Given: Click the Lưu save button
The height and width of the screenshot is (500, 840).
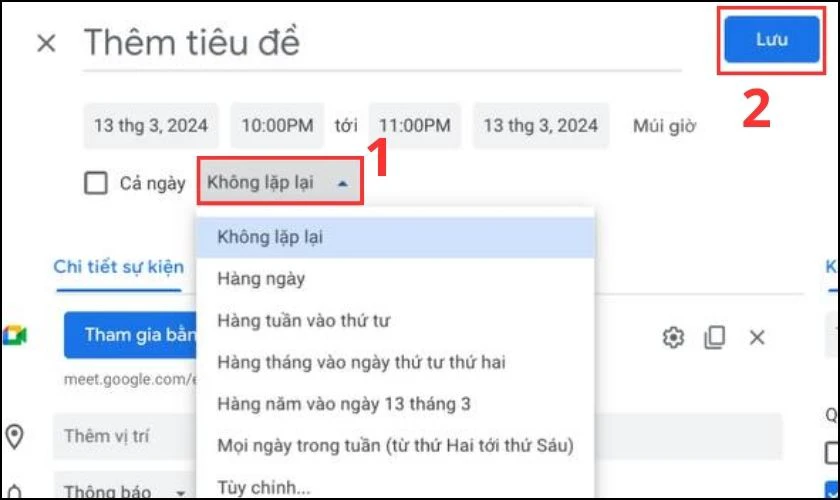Looking at the screenshot, I should click(x=771, y=39).
